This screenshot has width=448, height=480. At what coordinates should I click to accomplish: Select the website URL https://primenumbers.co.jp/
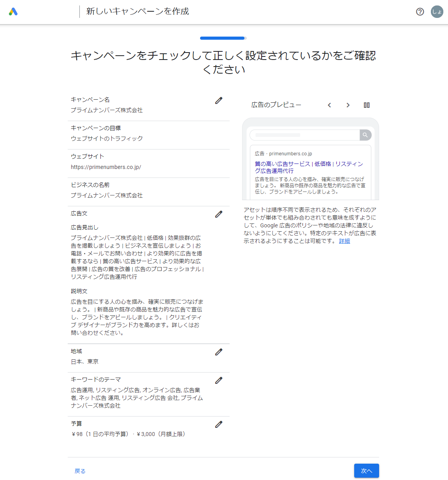[106, 167]
